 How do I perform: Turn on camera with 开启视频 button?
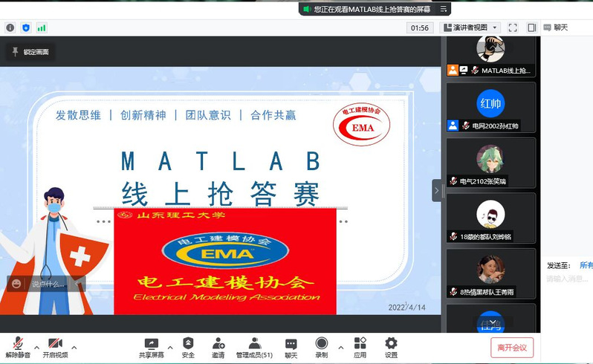click(55, 346)
